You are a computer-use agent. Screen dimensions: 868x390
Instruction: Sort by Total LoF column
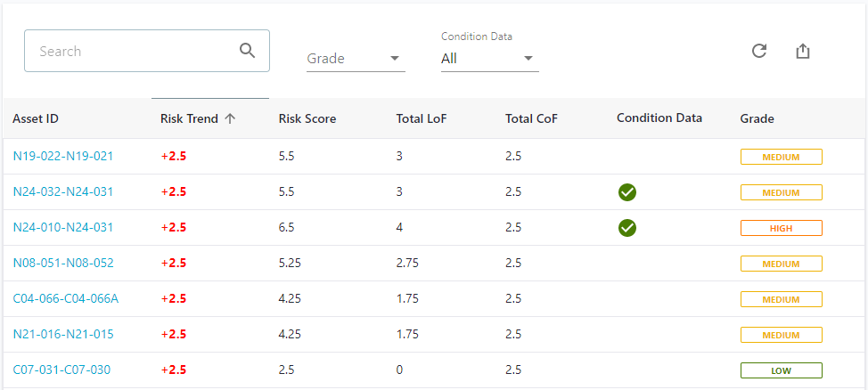click(x=422, y=118)
